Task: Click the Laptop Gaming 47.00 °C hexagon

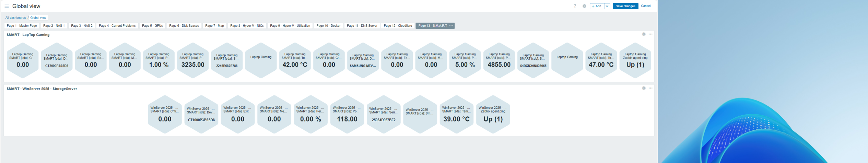Action: click(x=601, y=60)
